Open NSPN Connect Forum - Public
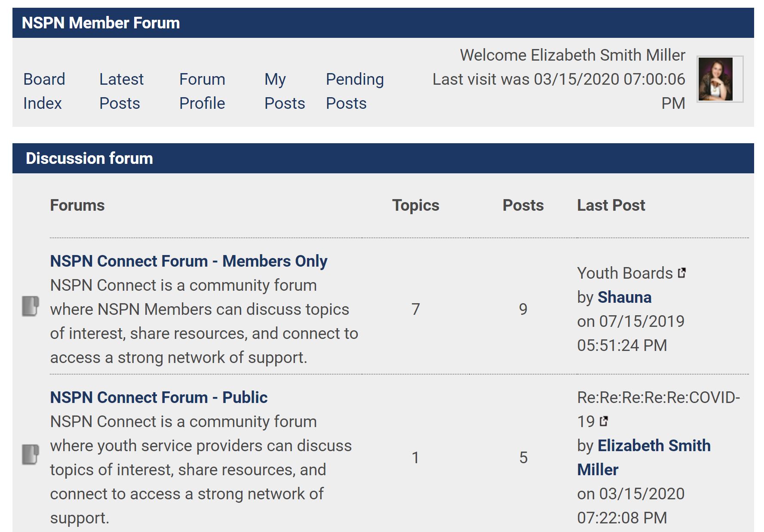The height and width of the screenshot is (532, 764). [x=159, y=397]
